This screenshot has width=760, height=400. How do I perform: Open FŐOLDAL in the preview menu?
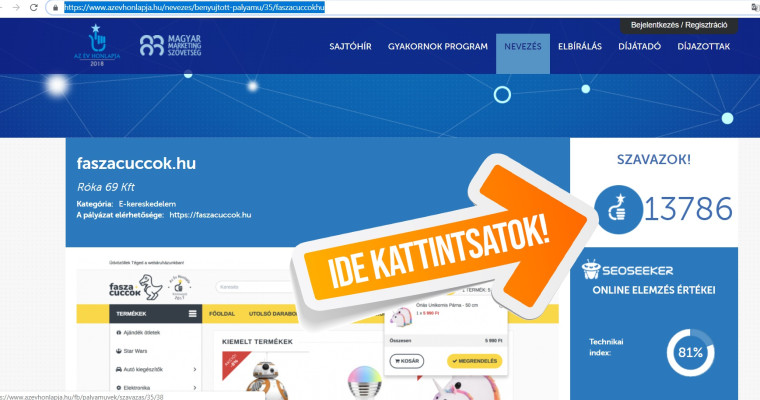pyautogui.click(x=222, y=314)
